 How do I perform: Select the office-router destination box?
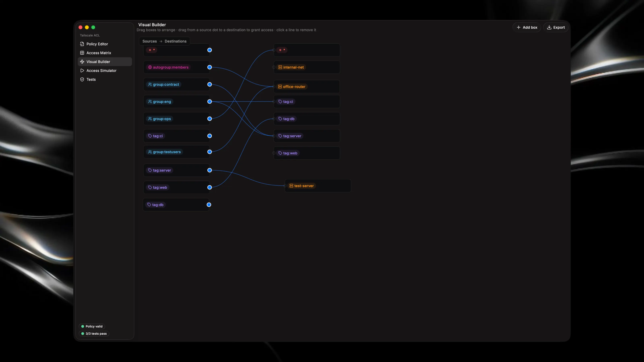click(307, 86)
